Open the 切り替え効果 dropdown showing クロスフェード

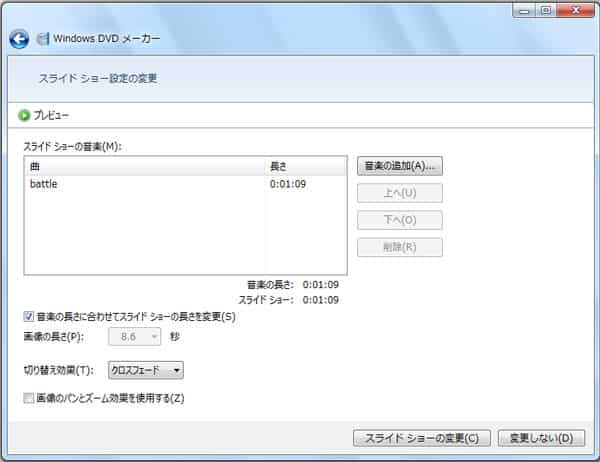pyautogui.click(x=146, y=370)
